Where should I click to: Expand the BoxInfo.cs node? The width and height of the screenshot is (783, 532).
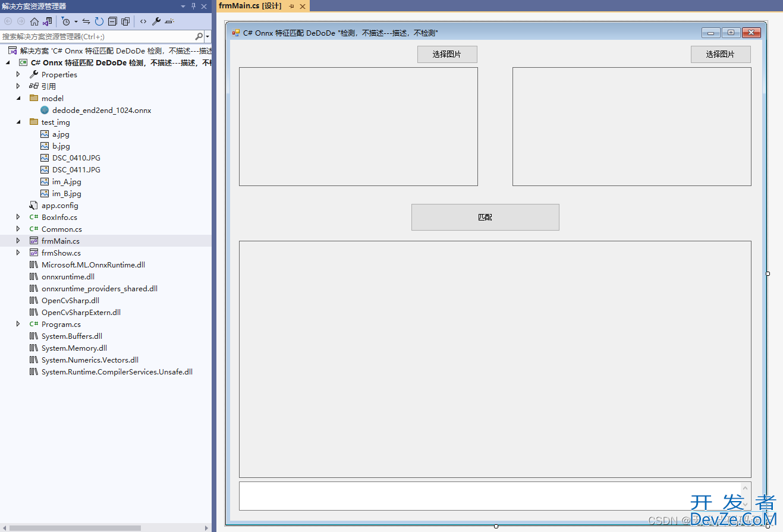[18, 217]
